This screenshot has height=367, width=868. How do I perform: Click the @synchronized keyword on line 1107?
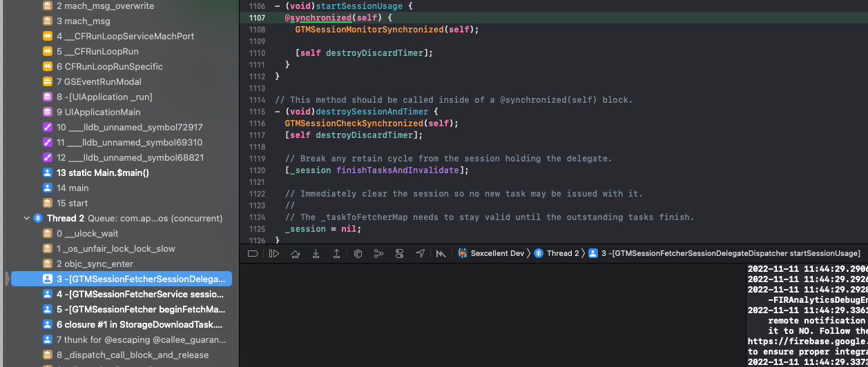318,17
